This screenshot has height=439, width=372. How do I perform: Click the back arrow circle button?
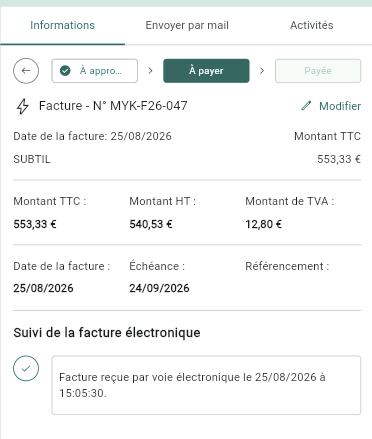[x=26, y=71]
